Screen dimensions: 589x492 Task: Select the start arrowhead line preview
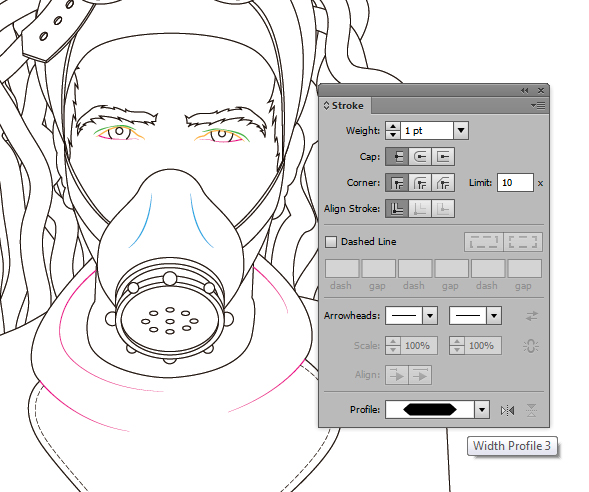(x=404, y=316)
